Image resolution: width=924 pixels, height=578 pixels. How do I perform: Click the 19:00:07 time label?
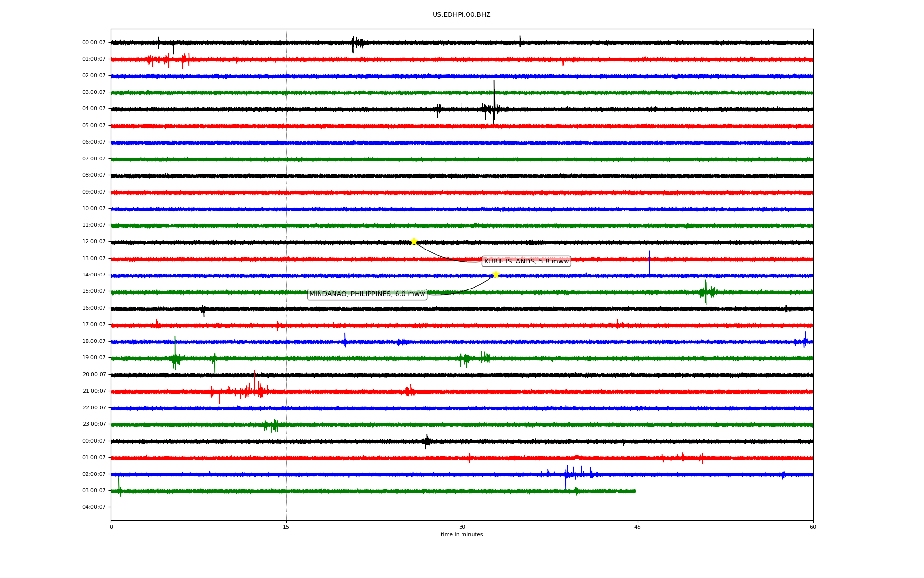[94, 358]
